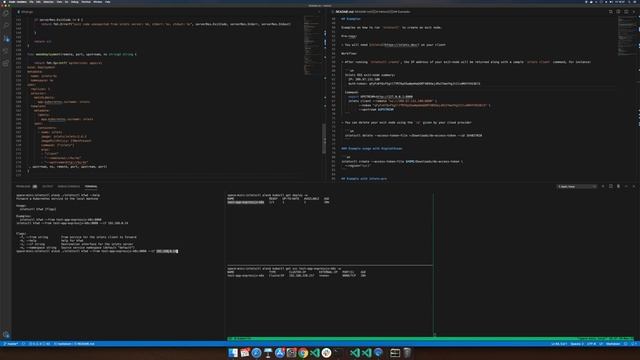
Task: Open Calendar from the dock
Action: click(x=245, y=353)
